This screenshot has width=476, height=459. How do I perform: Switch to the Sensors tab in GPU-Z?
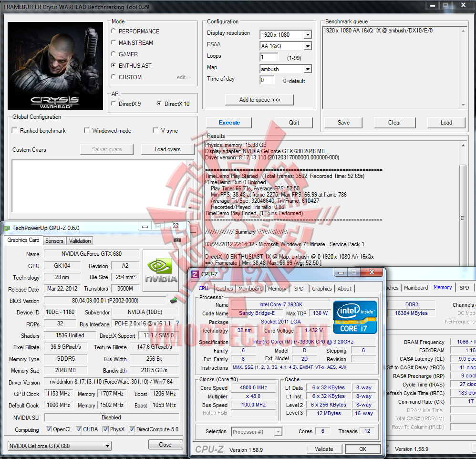click(54, 241)
